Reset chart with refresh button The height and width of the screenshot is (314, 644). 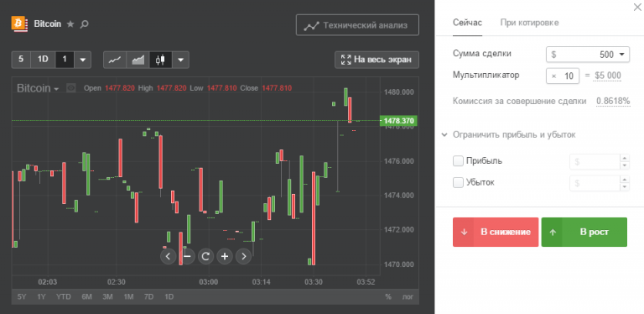(205, 256)
